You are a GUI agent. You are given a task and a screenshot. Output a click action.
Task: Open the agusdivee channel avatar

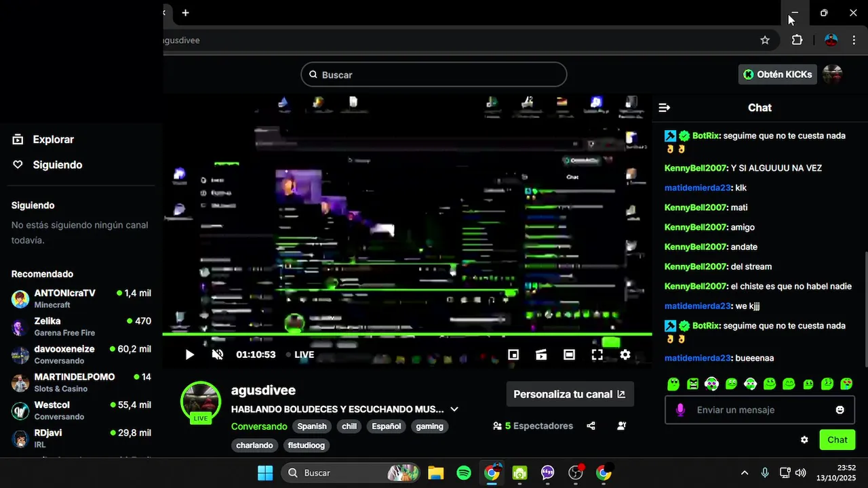click(201, 400)
